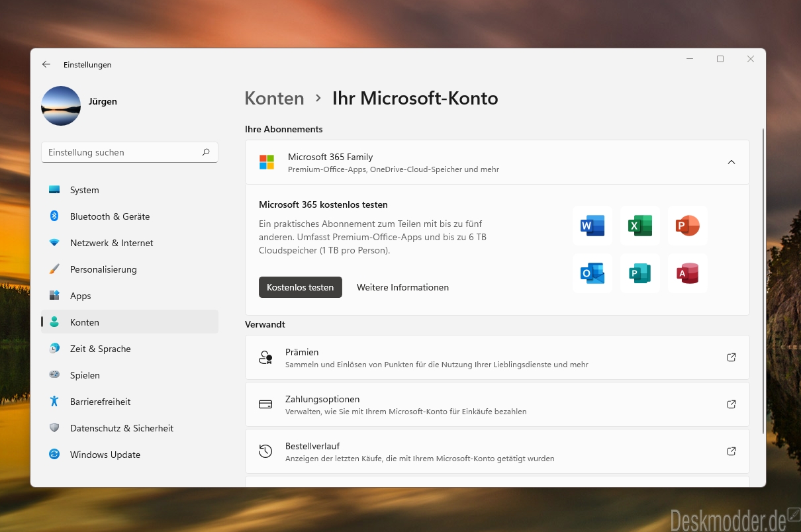Click the Barrierefreiheit accessibility icon
This screenshot has height=532, width=801.
pos(54,402)
